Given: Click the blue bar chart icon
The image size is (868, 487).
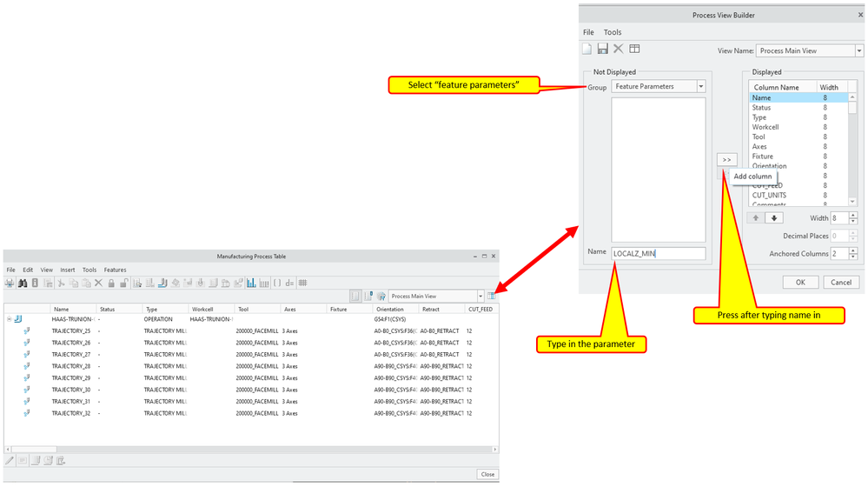Looking at the screenshot, I should [x=251, y=284].
